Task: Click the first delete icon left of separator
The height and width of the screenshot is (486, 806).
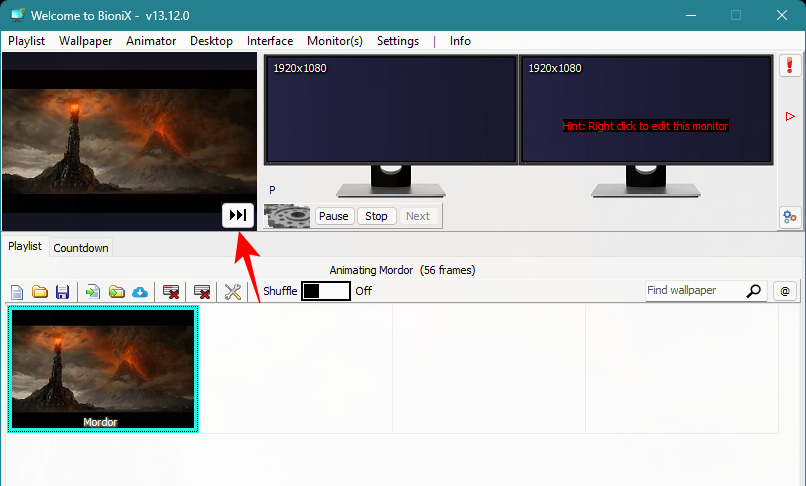Action: [171, 292]
